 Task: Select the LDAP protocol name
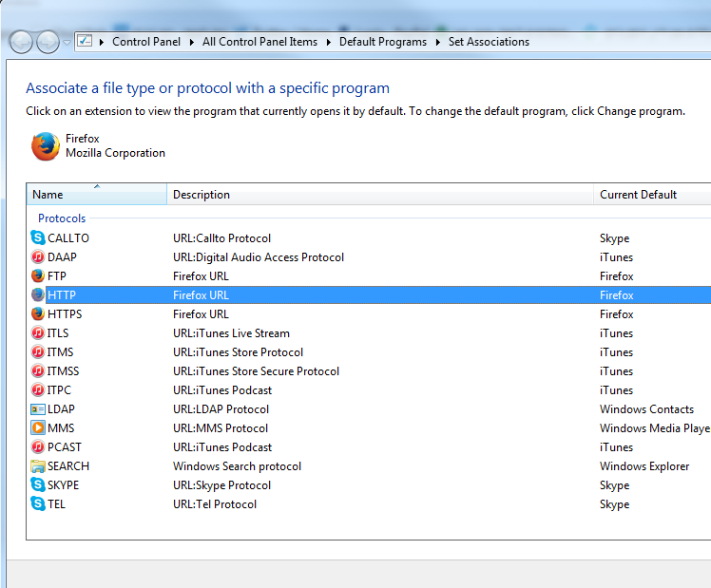(x=61, y=409)
